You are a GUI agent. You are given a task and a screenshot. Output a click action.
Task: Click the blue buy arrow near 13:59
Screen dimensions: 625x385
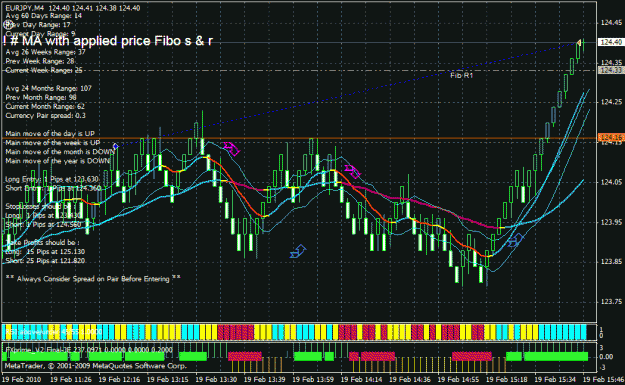point(298,251)
